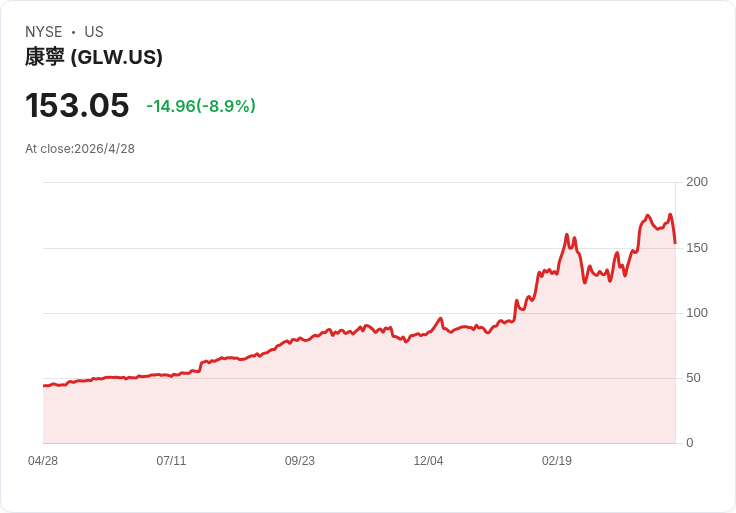Click the 康寧 (GLW.US) stock title
This screenshot has height=513, width=736.
click(x=94, y=57)
